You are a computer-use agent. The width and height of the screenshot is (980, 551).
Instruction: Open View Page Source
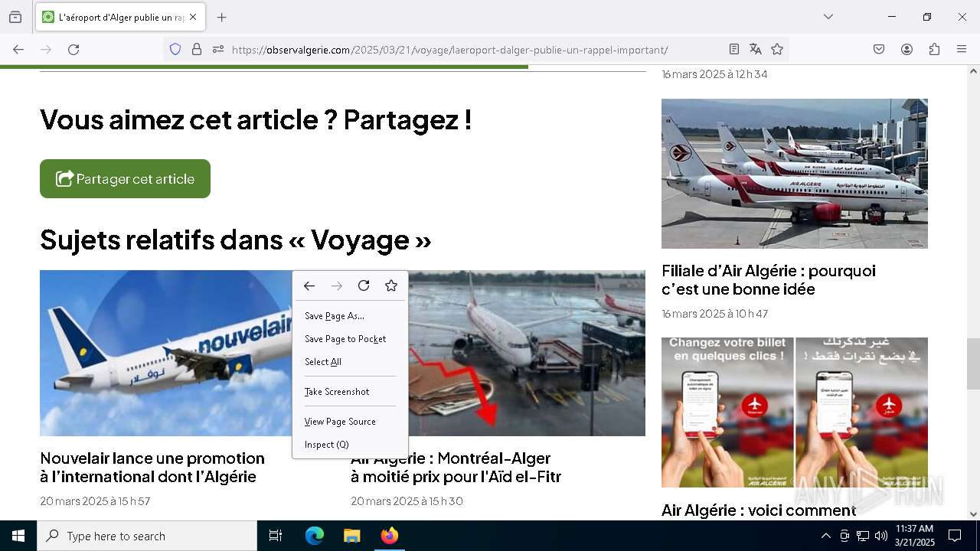pos(350,422)
